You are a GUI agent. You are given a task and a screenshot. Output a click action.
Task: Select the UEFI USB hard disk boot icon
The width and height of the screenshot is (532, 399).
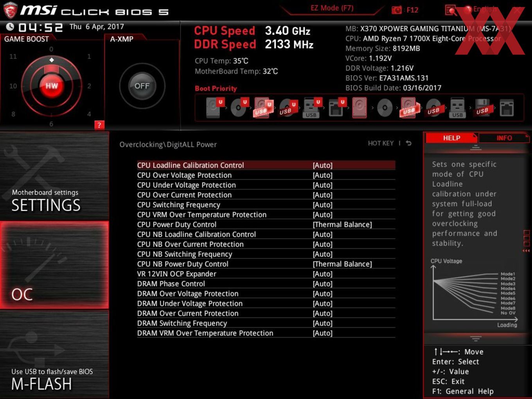point(263,108)
